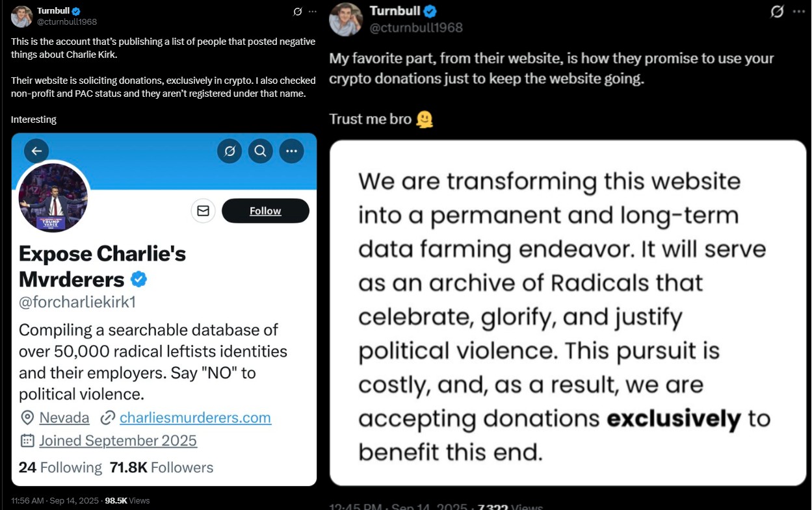View the 24 Following list
Screen dimensions: 812x510
[60, 467]
